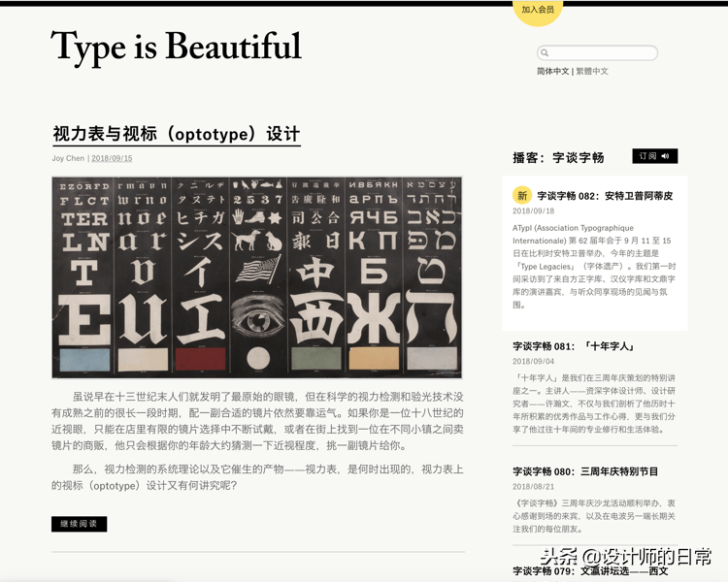The image size is (728, 582).
Task: Open episode 字谈字畅 079：文瀛讲坛选
Action: [590, 571]
